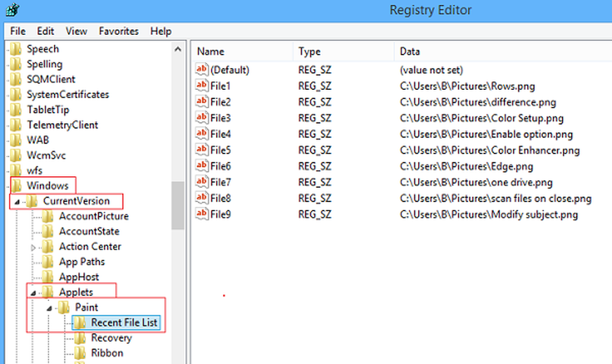The height and width of the screenshot is (364, 612).
Task: Click the Rows.png data path
Action: point(467,86)
